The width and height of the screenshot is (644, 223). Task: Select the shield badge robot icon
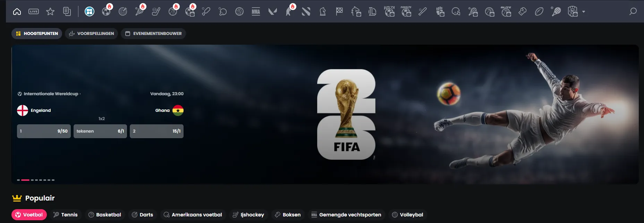(x=573, y=11)
